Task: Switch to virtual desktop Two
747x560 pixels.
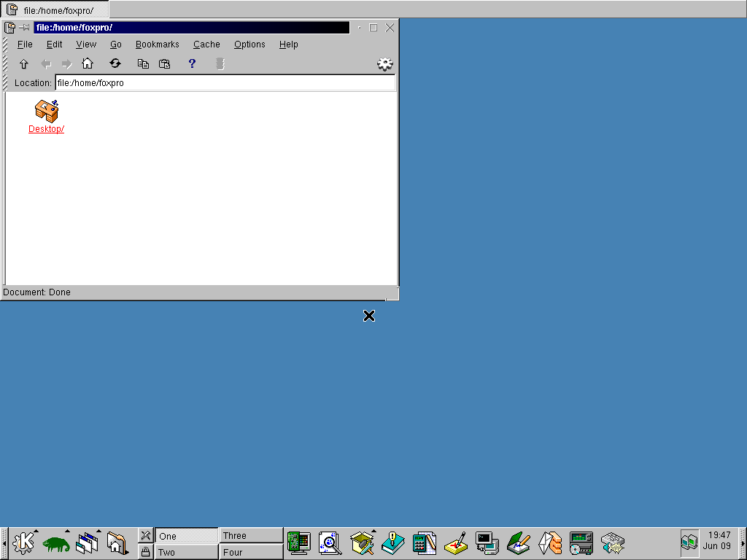Action: [186, 552]
